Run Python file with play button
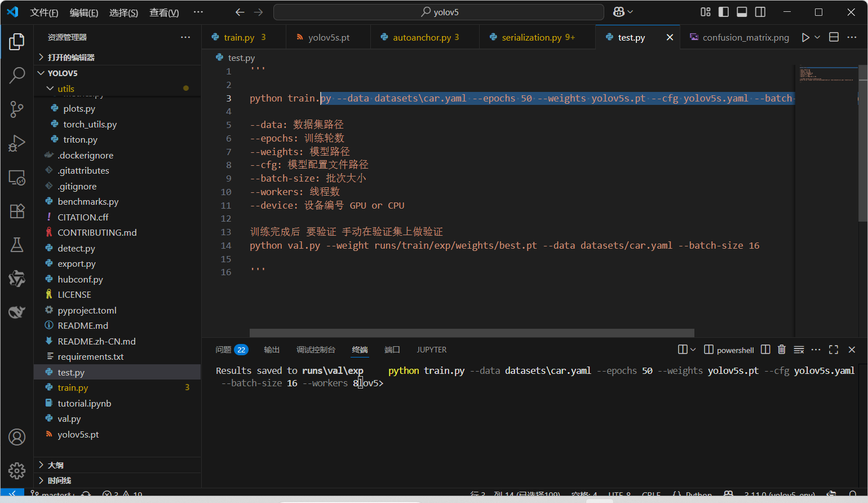 (805, 37)
